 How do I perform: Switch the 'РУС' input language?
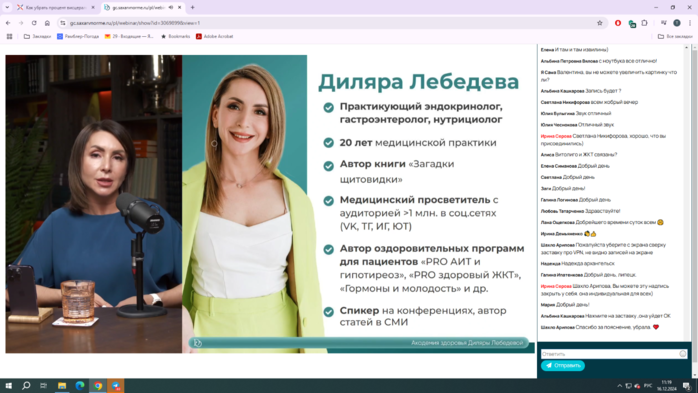click(x=648, y=386)
